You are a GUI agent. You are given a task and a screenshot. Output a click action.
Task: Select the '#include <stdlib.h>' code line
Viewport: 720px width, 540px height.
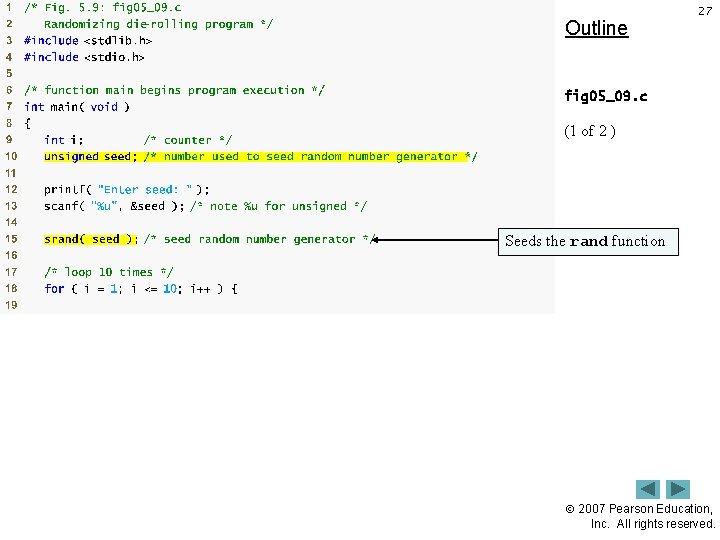[x=88, y=40]
